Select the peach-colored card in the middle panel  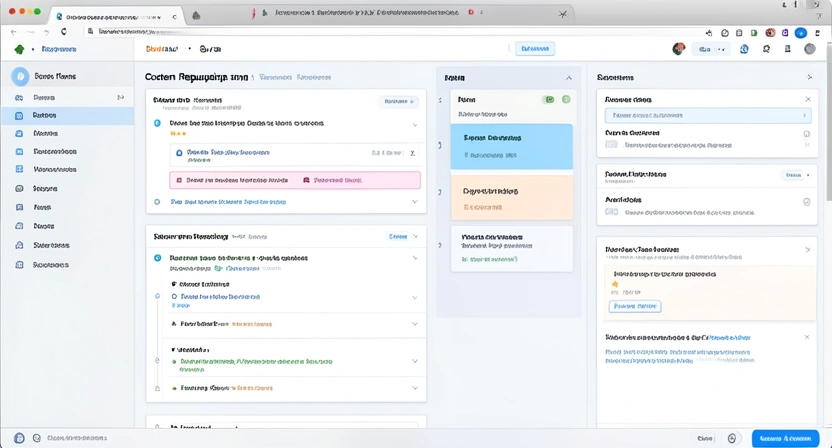coord(512,197)
